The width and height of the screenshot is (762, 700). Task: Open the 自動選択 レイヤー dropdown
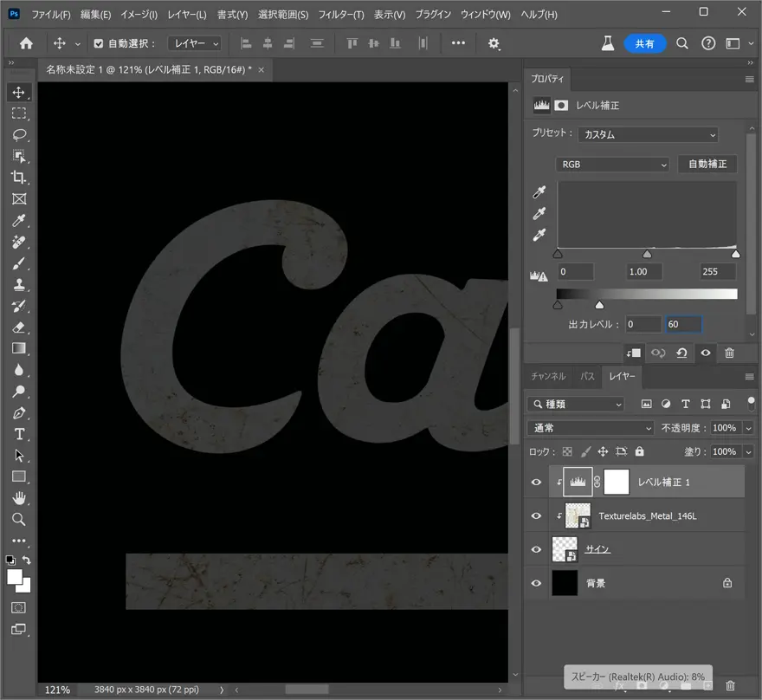tap(195, 43)
